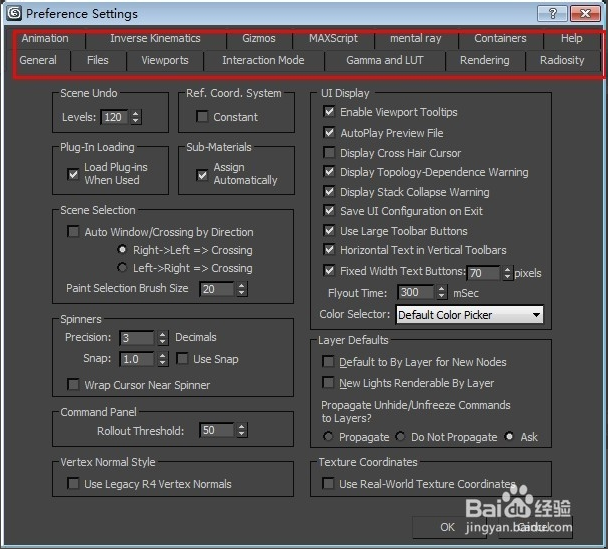Adjust the Precision decimals spinner

(x=162, y=338)
